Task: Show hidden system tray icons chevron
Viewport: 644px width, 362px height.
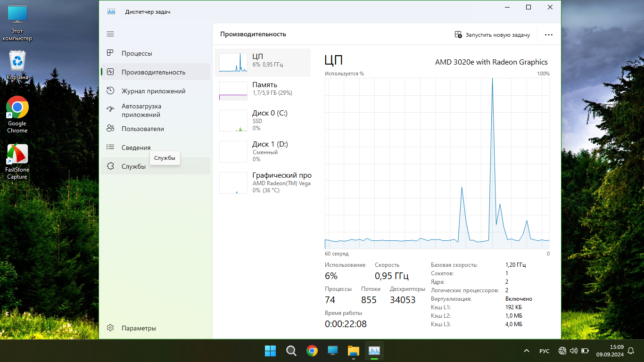Action: coord(526,351)
